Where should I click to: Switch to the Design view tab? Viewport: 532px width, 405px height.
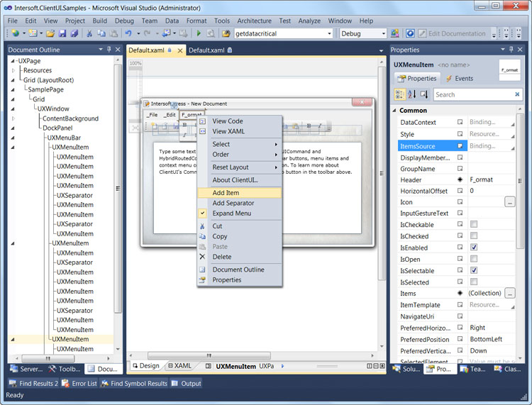[x=146, y=366]
